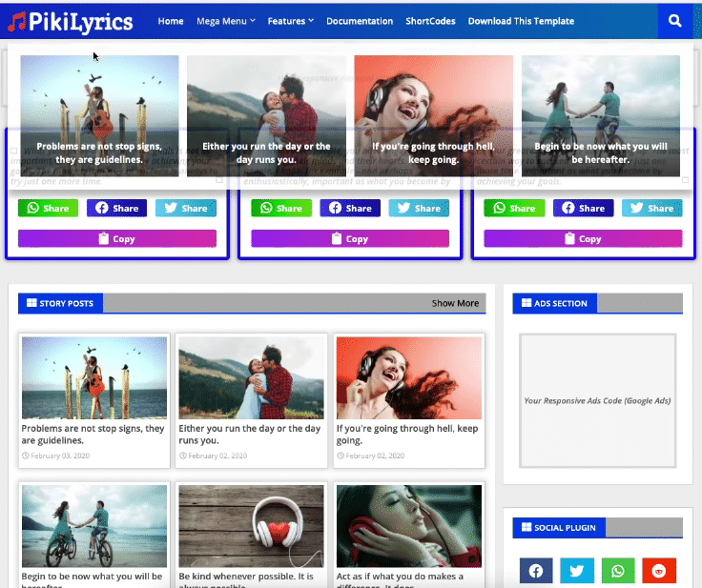Click the PikiLyrics music note logo

[17, 22]
